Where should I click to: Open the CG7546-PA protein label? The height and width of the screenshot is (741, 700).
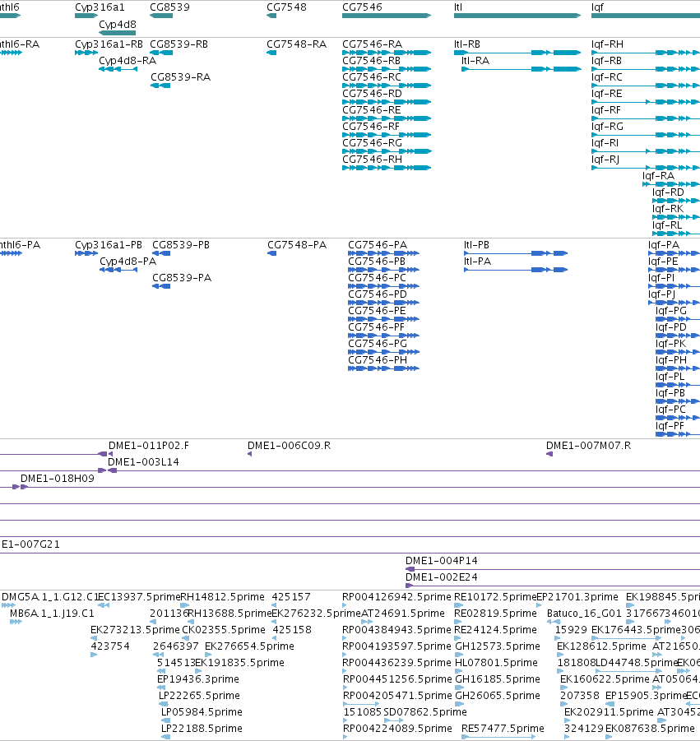378,245
